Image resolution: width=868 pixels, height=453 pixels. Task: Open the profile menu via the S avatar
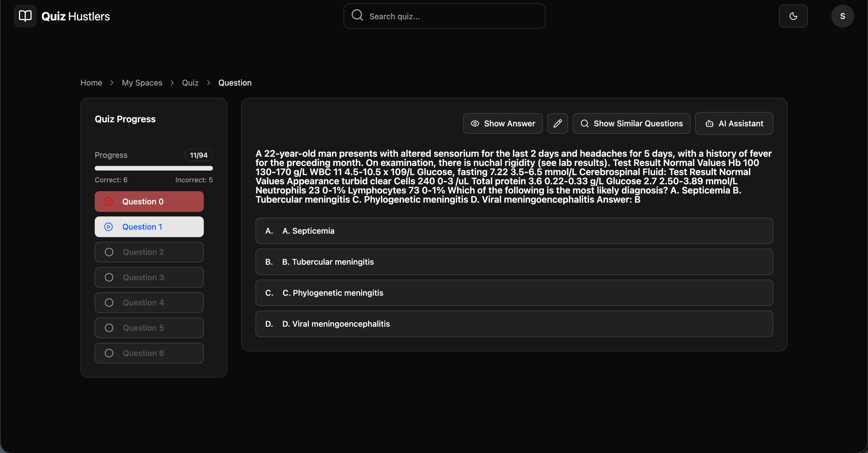[x=842, y=16]
